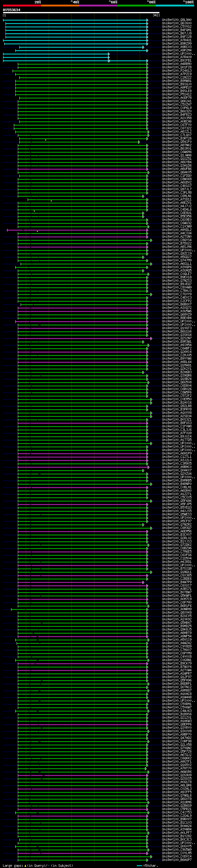
Task: Select label UniRef100_A8IZL2
Action: (176, 132)
